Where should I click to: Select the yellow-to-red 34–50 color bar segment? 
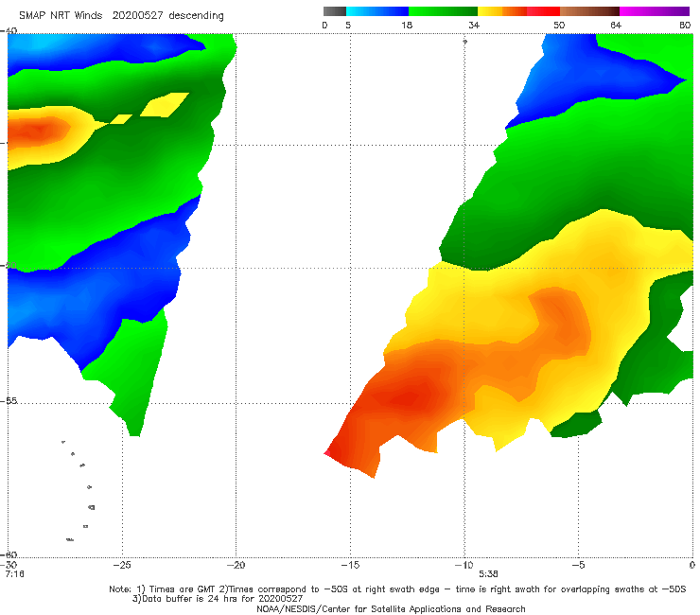tap(519, 11)
